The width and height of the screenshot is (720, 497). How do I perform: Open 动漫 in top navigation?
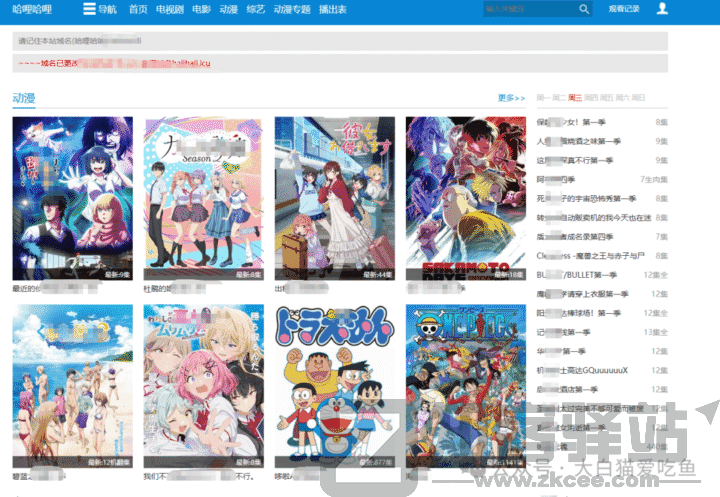229,9
